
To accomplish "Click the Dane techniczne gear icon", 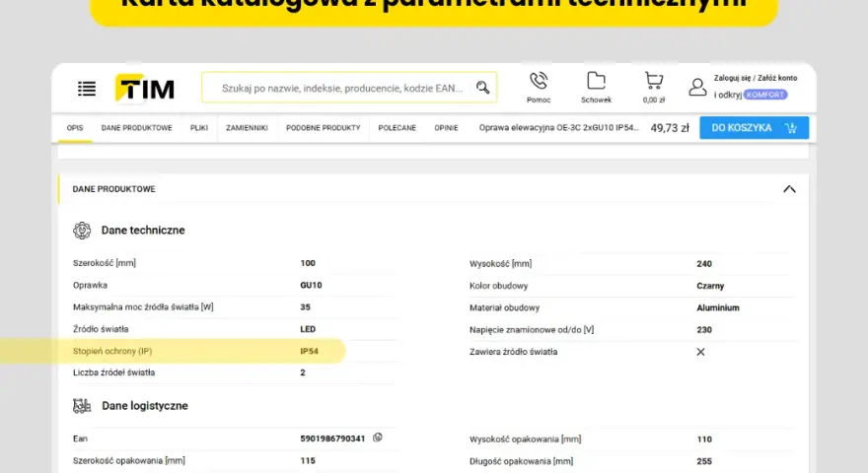I will tap(82, 231).
